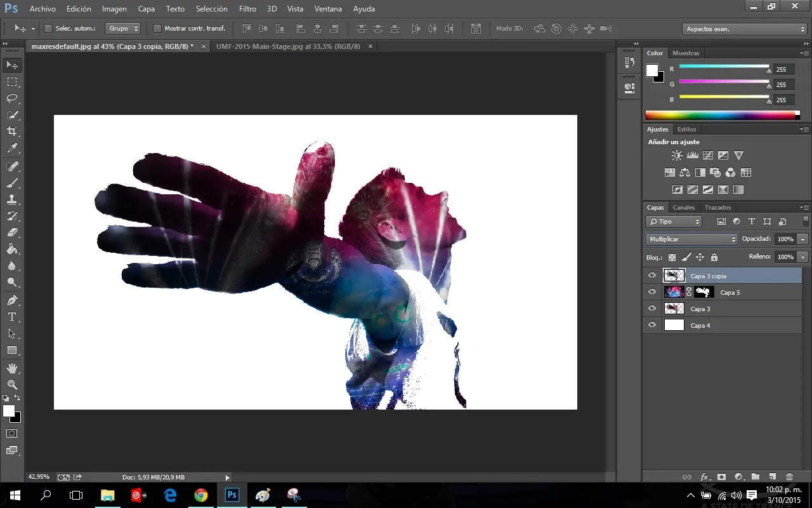The image size is (812, 508).
Task: Open the Filtro menu
Action: [247, 8]
